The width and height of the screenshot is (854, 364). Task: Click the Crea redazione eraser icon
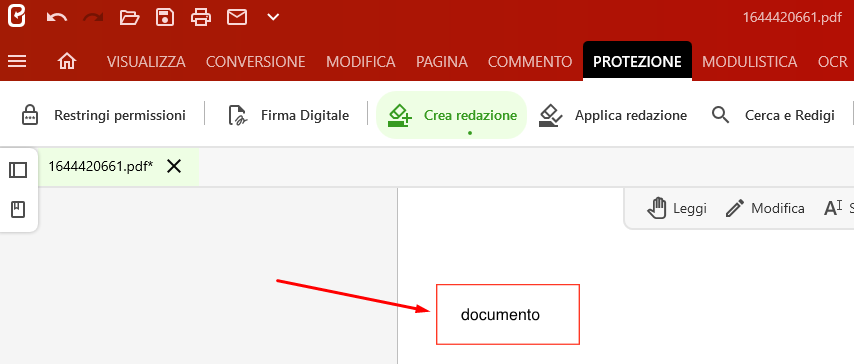[x=399, y=116]
